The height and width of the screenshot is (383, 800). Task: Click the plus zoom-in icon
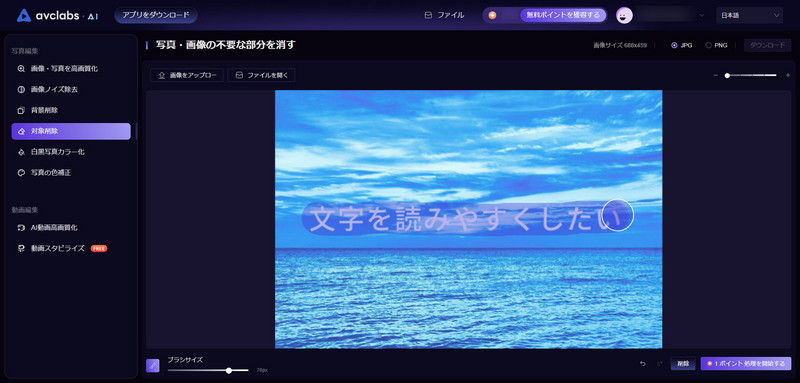788,75
